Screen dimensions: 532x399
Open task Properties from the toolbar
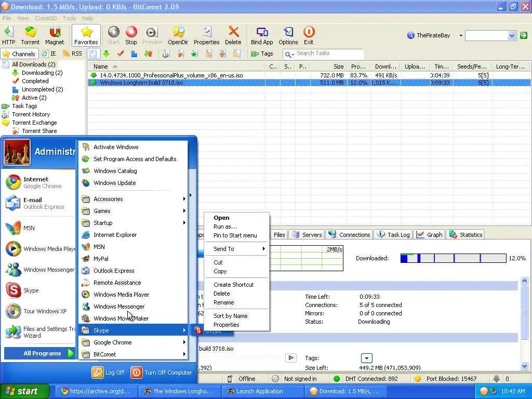click(x=207, y=35)
